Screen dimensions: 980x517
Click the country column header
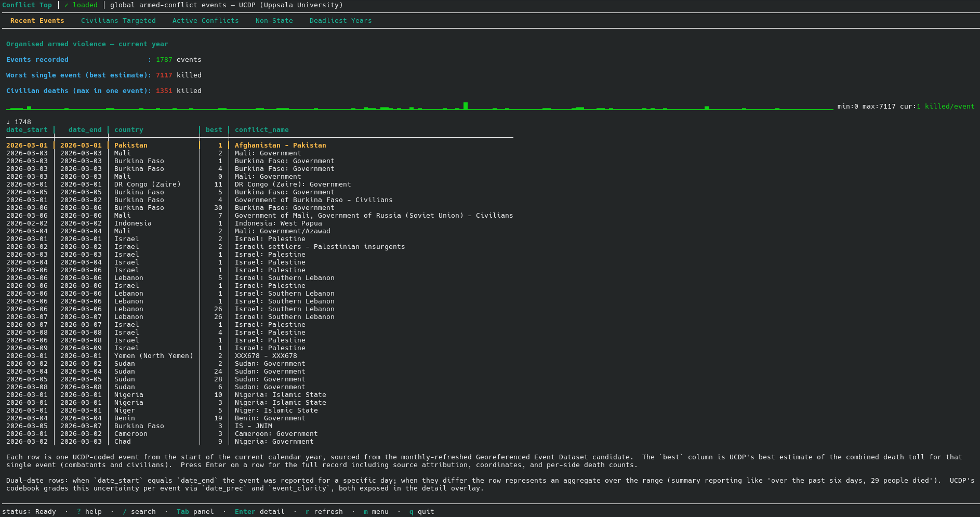coord(128,130)
